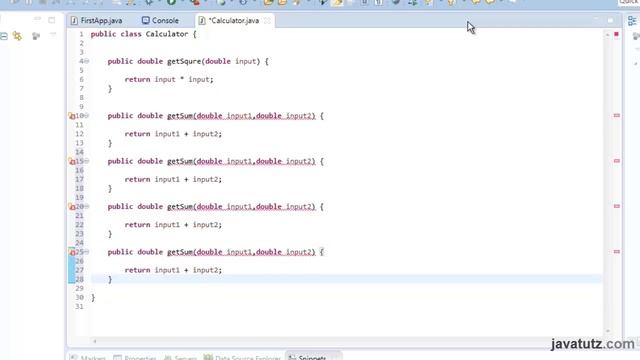Collapse the getSum method on line 25
The height and width of the screenshot is (360, 640).
coord(87,252)
